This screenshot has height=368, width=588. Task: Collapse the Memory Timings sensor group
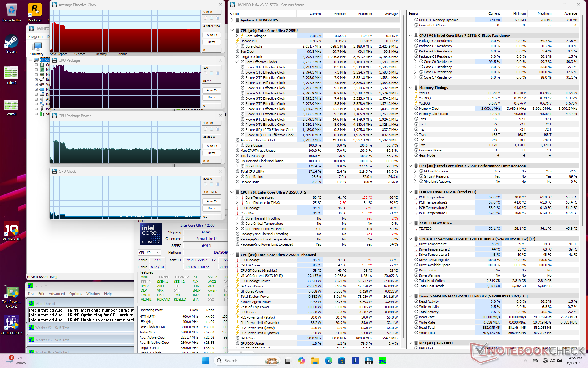[x=410, y=88]
